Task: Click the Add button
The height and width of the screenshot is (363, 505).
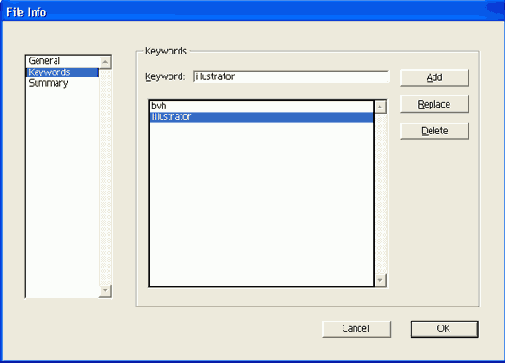Action: 434,78
